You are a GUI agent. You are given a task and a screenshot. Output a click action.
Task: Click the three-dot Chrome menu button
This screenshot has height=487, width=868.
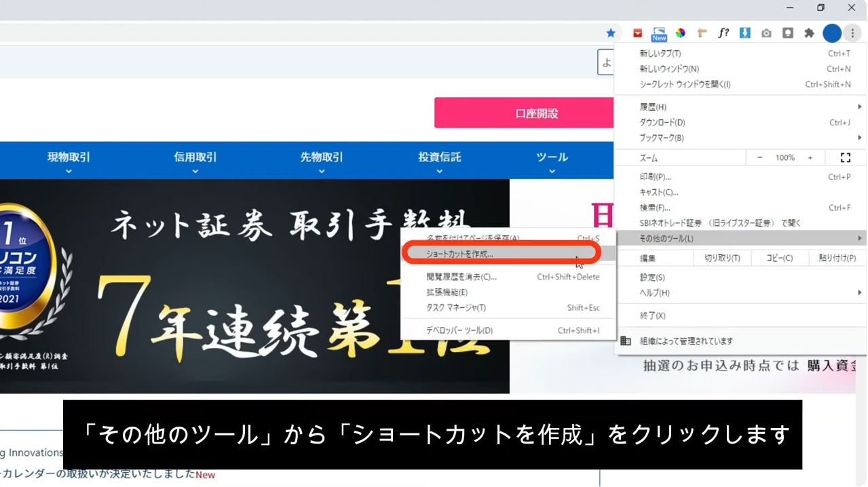coord(852,33)
